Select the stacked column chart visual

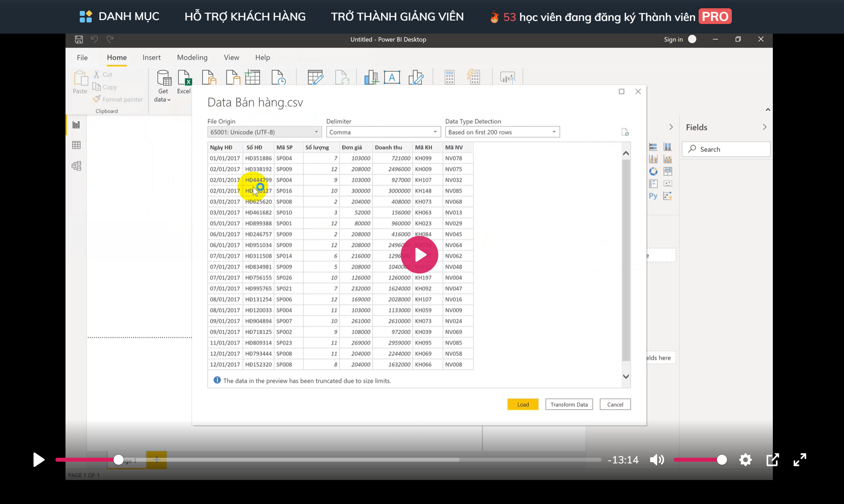coord(668,147)
